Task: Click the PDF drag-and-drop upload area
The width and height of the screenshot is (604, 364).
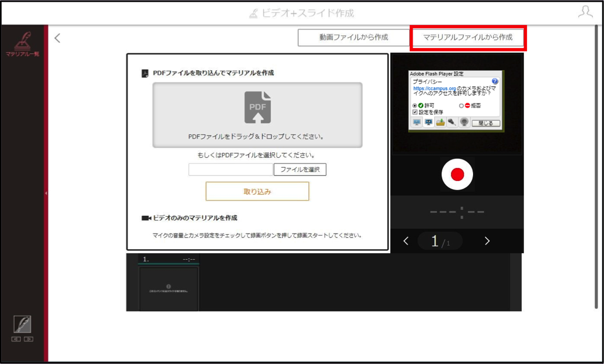Action: (x=257, y=115)
